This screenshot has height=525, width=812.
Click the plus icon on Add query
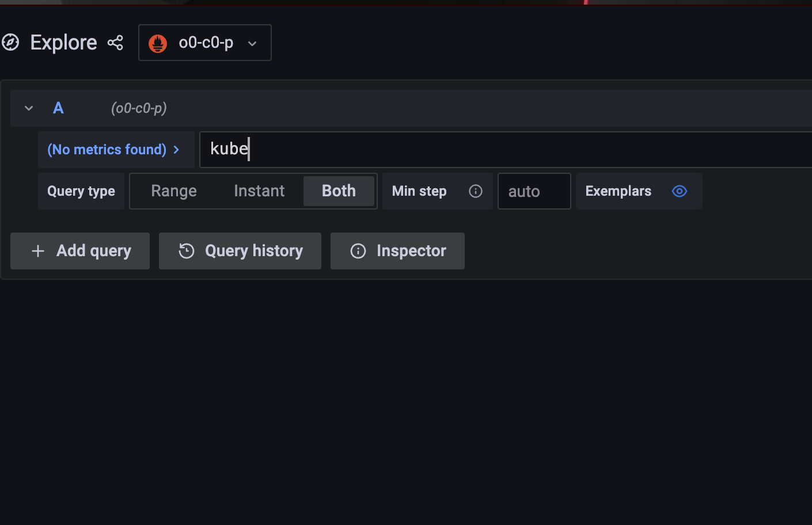[37, 251]
